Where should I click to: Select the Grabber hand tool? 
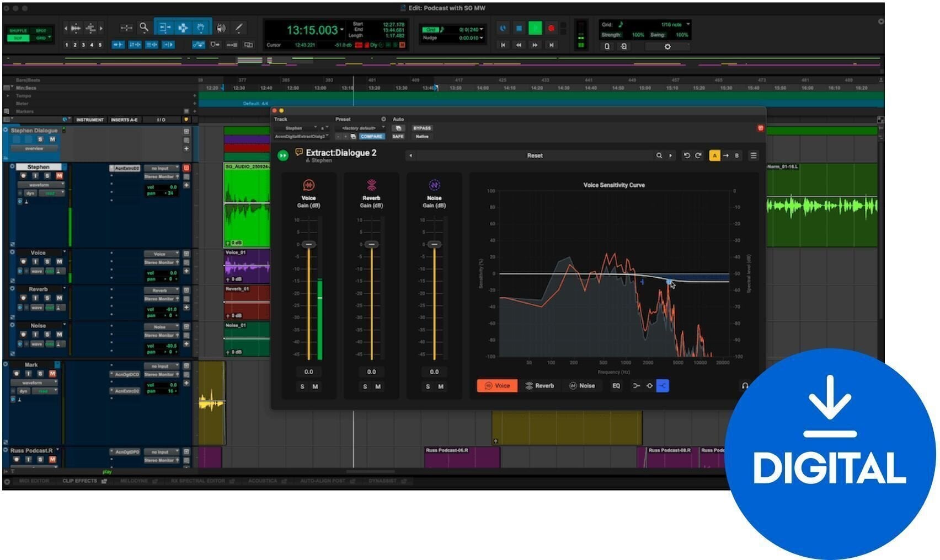pos(200,28)
